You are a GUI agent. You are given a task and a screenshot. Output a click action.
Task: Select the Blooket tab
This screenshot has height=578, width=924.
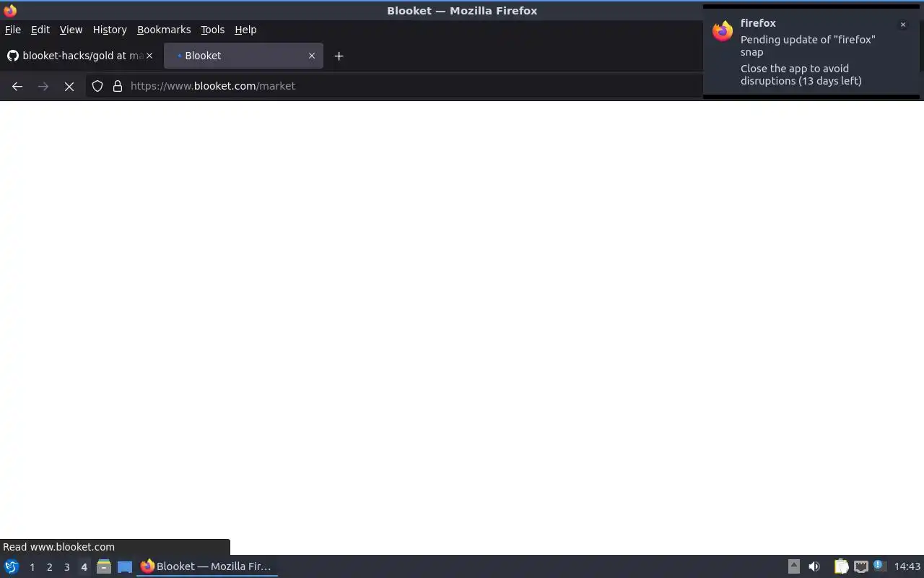(x=243, y=56)
